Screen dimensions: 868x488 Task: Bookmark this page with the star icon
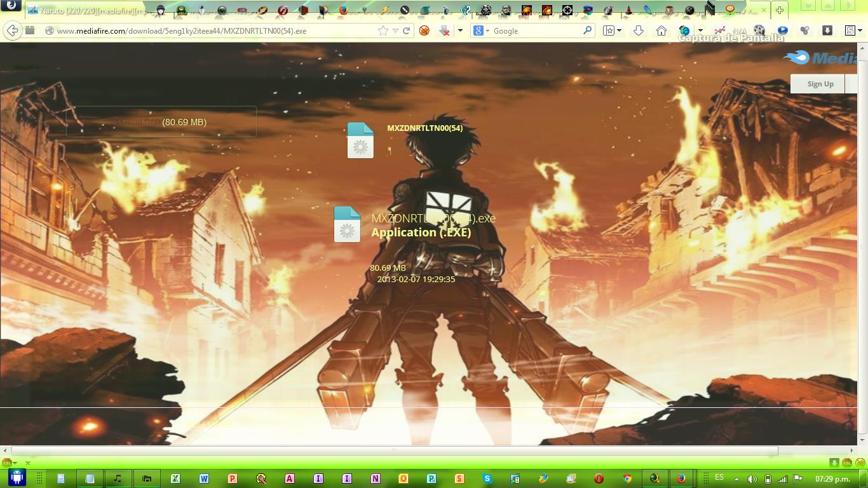pyautogui.click(x=383, y=30)
